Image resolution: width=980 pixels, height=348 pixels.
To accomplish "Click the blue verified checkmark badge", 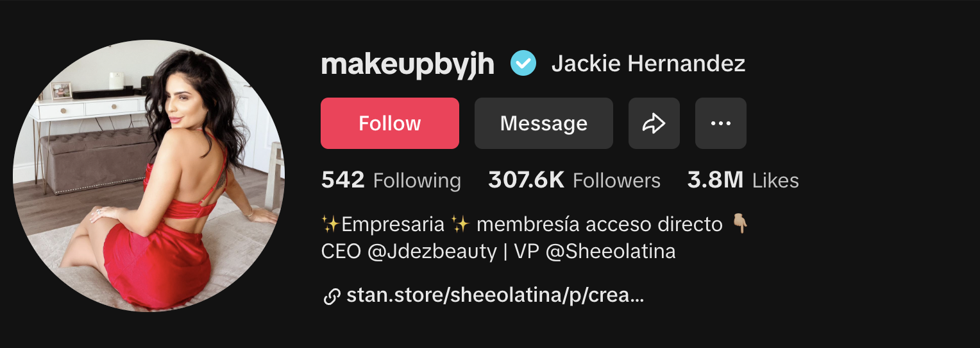I will (x=523, y=64).
